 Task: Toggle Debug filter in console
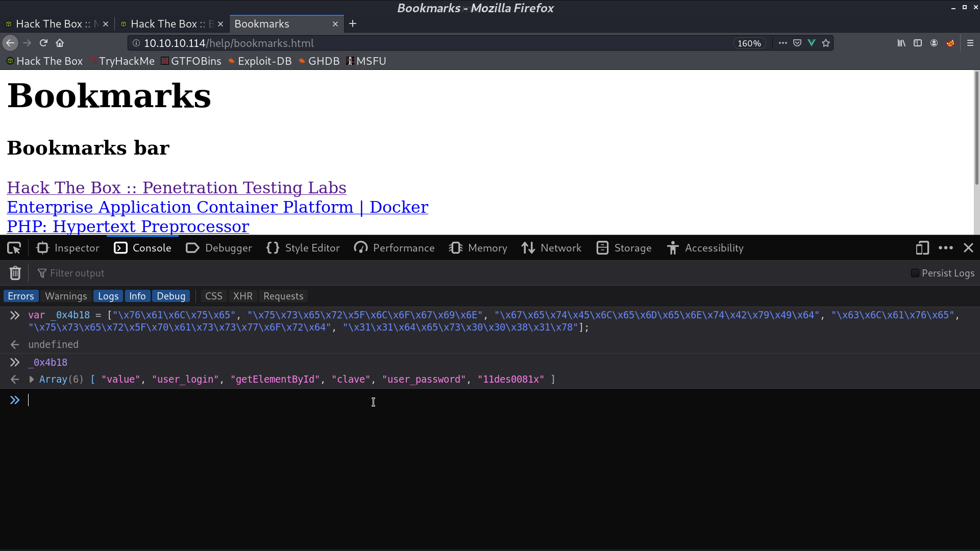point(171,296)
